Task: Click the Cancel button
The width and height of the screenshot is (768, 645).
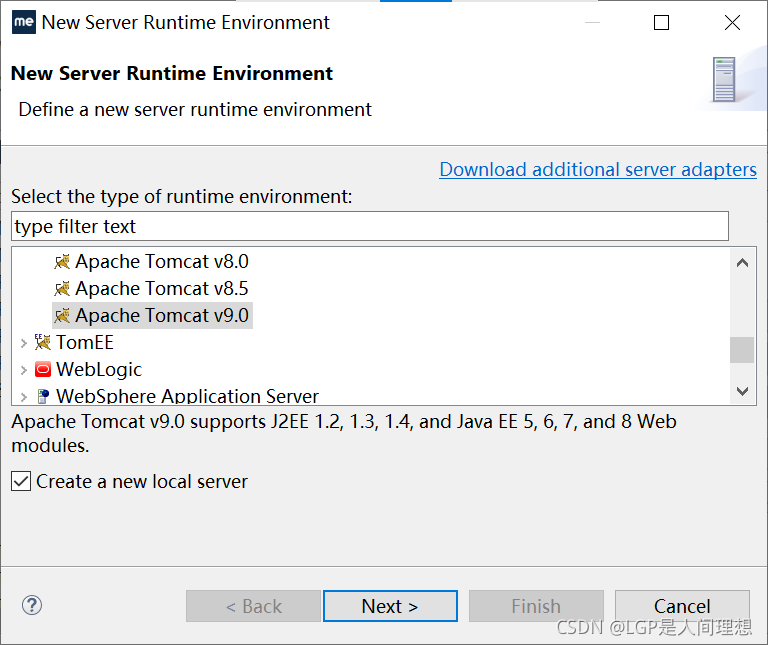Action: (682, 606)
